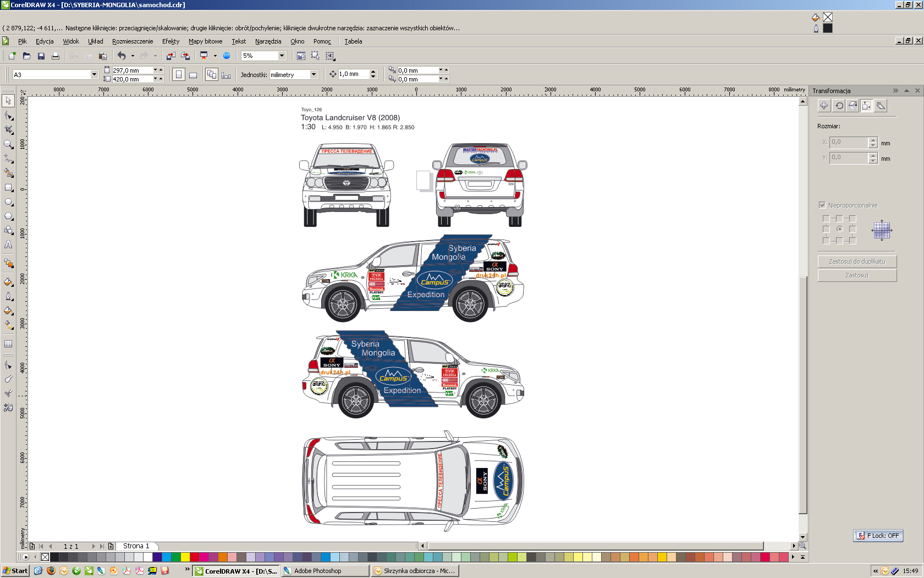This screenshot has width=924, height=578.
Task: Click the Position transformation icon
Action: point(824,106)
